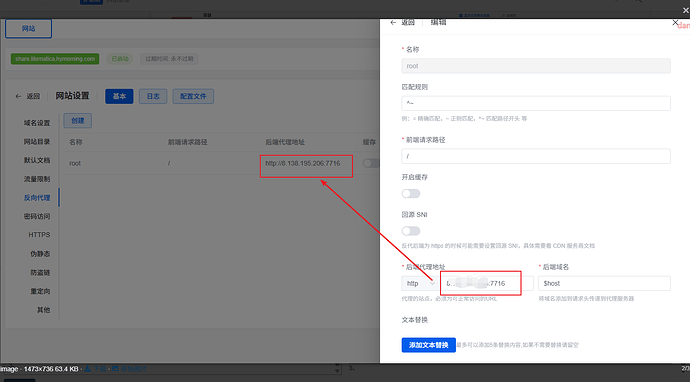The width and height of the screenshot is (690, 382).
Task: Click the 后端域名 $host field
Action: tap(604, 283)
